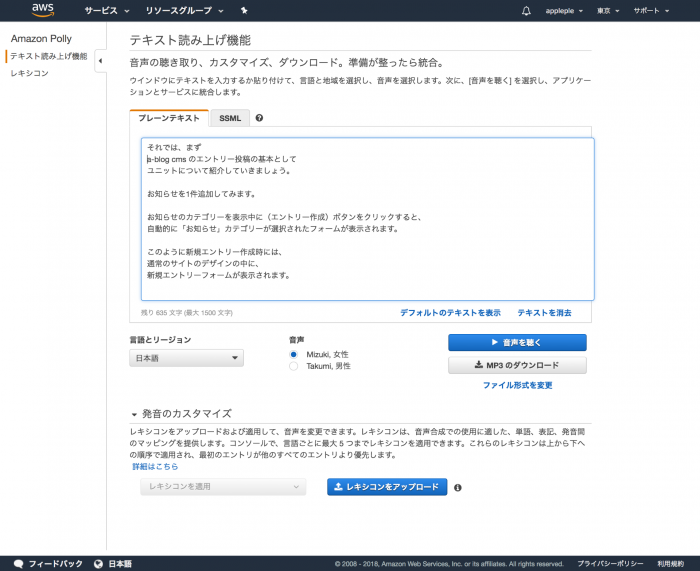The image size is (700, 571).
Task: Select Mizuki female voice
Action: [293, 354]
